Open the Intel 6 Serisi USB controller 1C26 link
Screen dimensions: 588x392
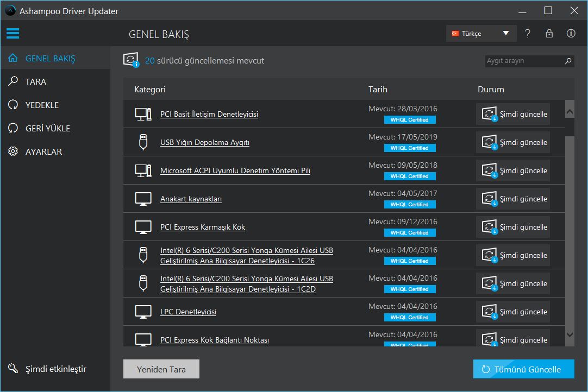(246, 255)
